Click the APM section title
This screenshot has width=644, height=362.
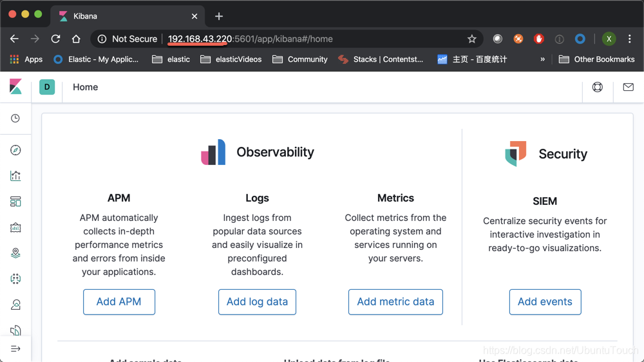click(118, 198)
